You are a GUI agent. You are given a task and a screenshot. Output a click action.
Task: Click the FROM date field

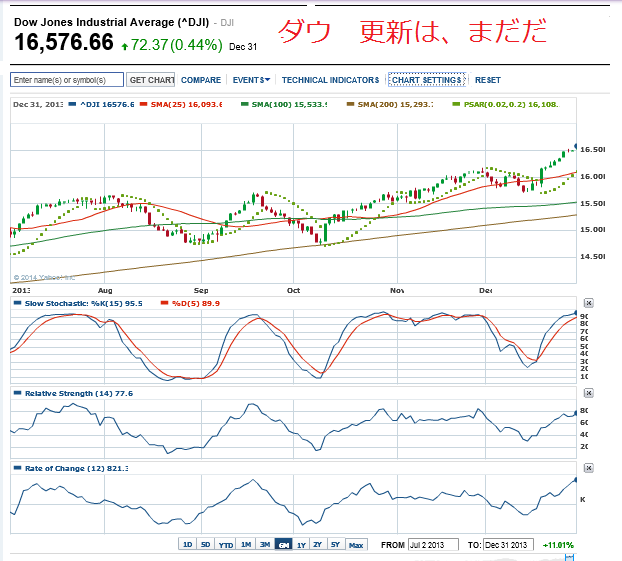(433, 545)
